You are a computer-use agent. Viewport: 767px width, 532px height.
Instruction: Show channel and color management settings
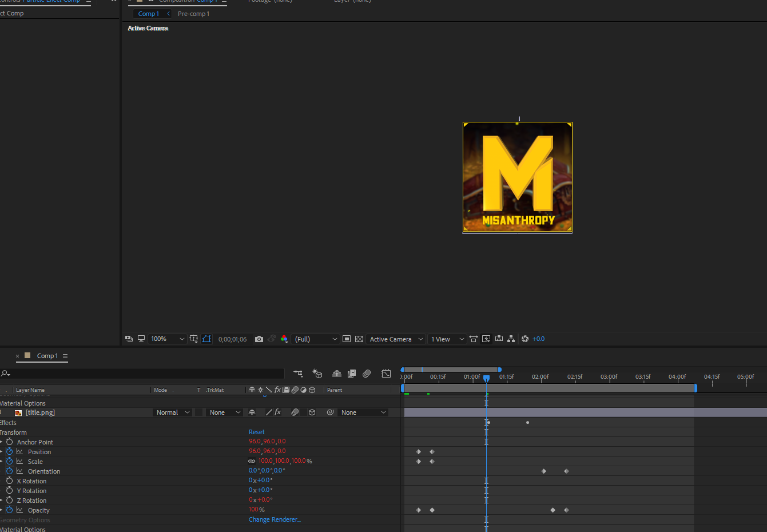284,339
